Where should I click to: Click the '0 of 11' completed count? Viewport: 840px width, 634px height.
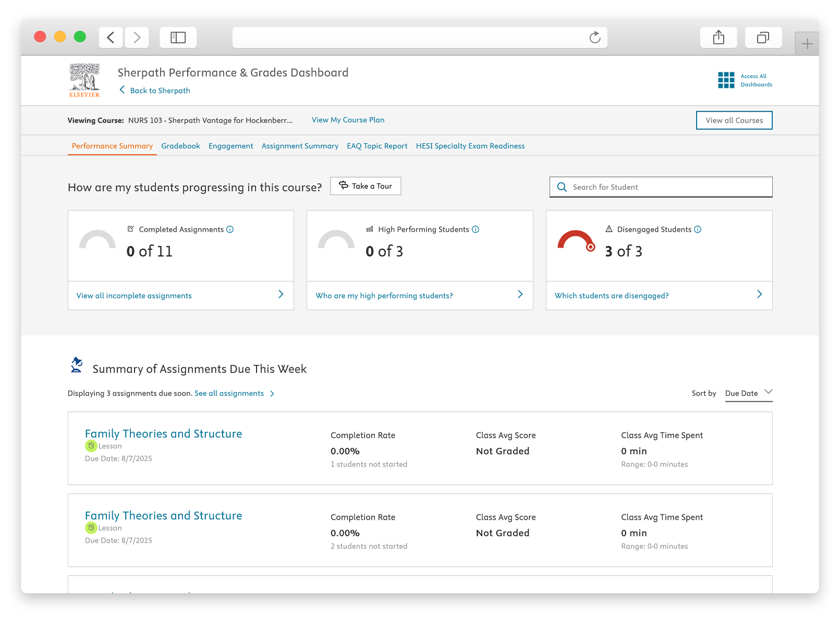pyautogui.click(x=150, y=252)
